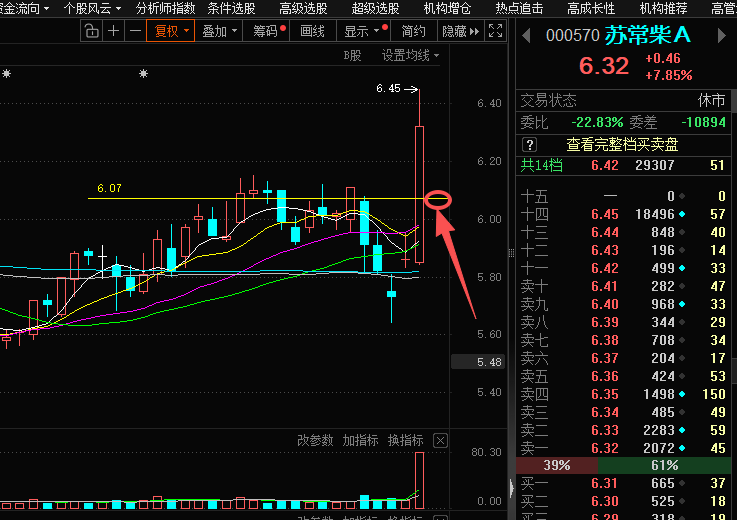Select 买一 order row at 6.31

coord(623,483)
